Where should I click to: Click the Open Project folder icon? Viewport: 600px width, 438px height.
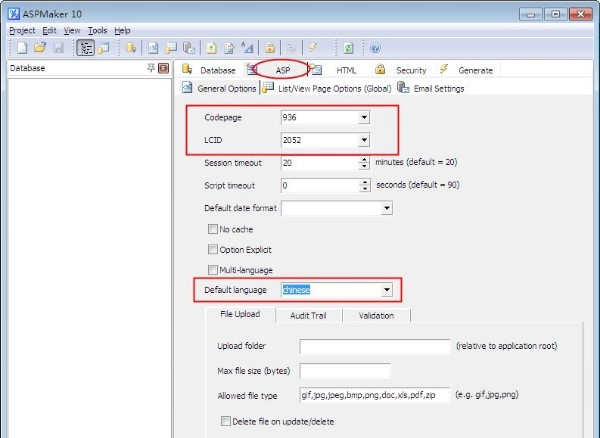pyautogui.click(x=39, y=47)
